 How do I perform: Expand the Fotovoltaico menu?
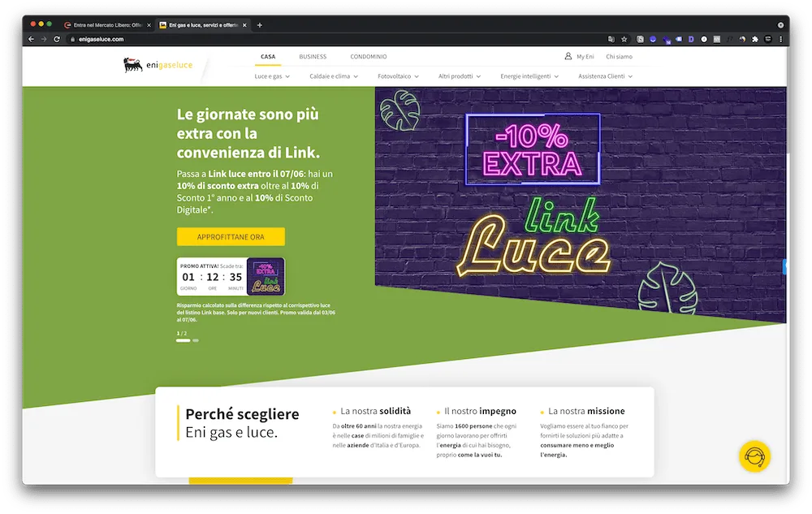pos(398,76)
